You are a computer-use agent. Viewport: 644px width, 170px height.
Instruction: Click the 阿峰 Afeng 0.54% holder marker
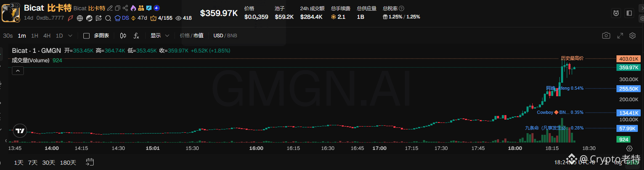click(565, 88)
